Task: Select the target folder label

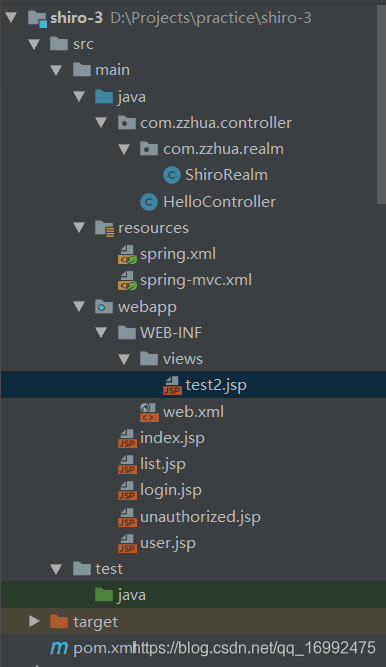Action: [x=95, y=622]
